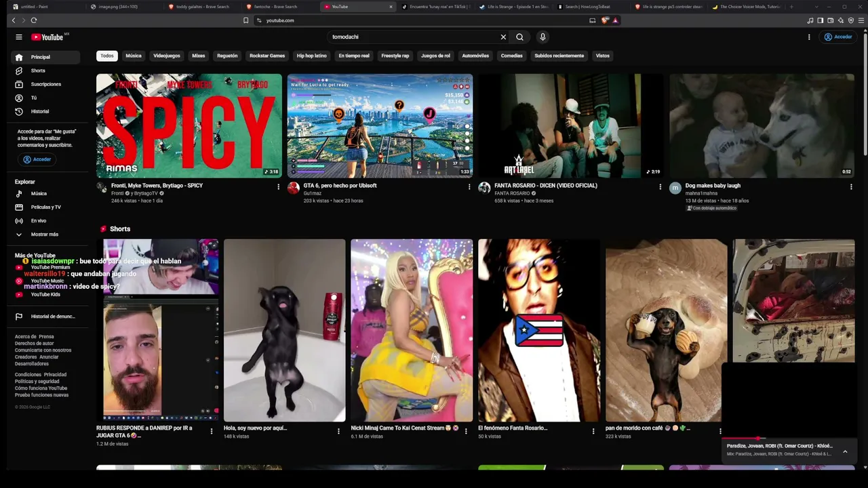868x488 pixels.
Task: Seek in the mini player progress bar
Action: (789, 439)
